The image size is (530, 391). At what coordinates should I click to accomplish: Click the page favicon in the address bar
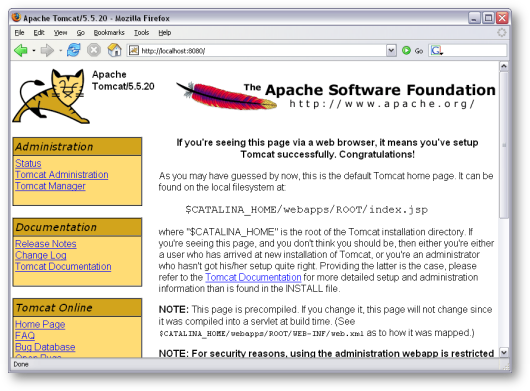134,50
